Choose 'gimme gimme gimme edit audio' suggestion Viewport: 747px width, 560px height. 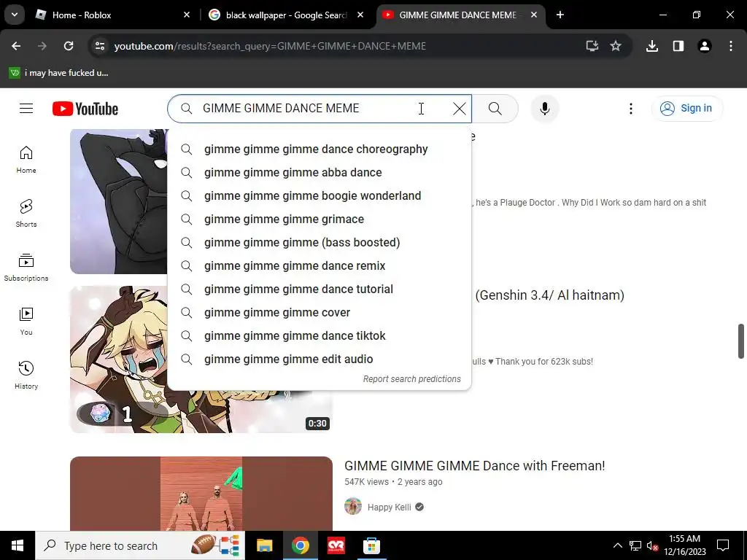pos(320,359)
